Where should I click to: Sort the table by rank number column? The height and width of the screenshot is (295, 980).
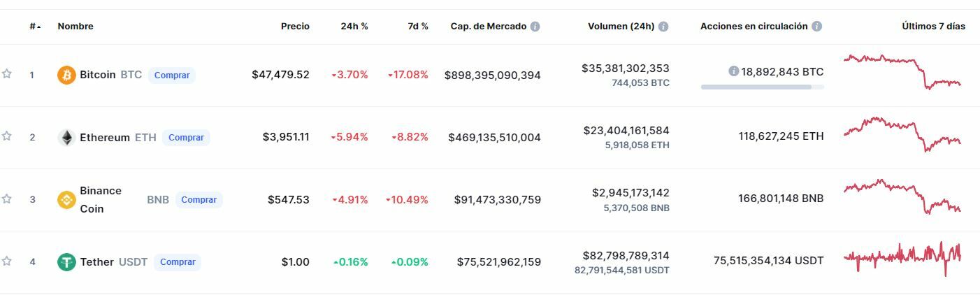(x=34, y=27)
